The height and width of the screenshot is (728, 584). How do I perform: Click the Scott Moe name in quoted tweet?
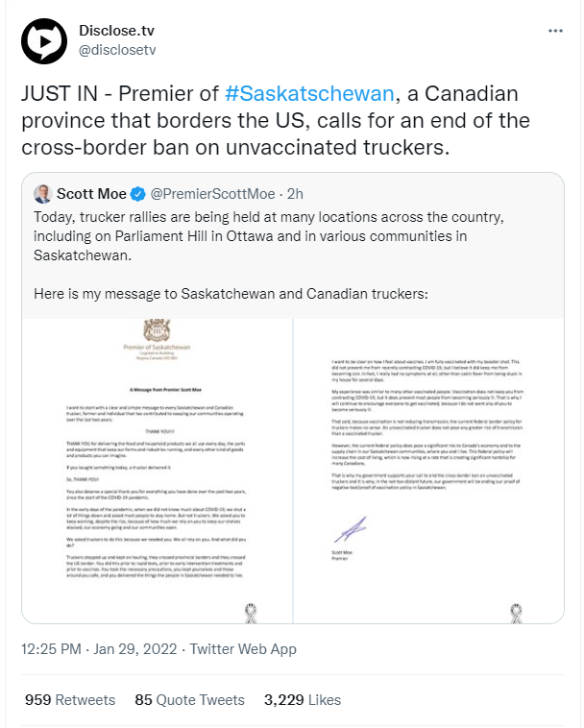click(x=91, y=194)
